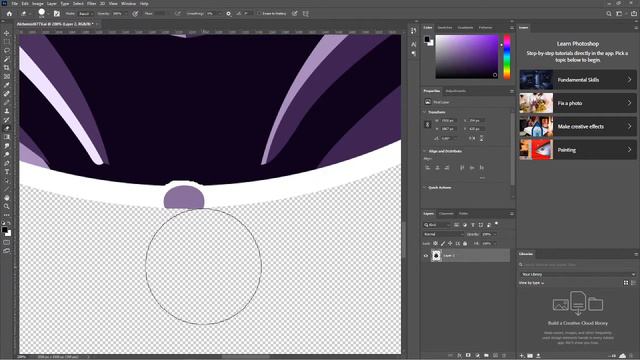Select the Horizontal Type tool
Screen dimensions: 640x360
coord(7,172)
